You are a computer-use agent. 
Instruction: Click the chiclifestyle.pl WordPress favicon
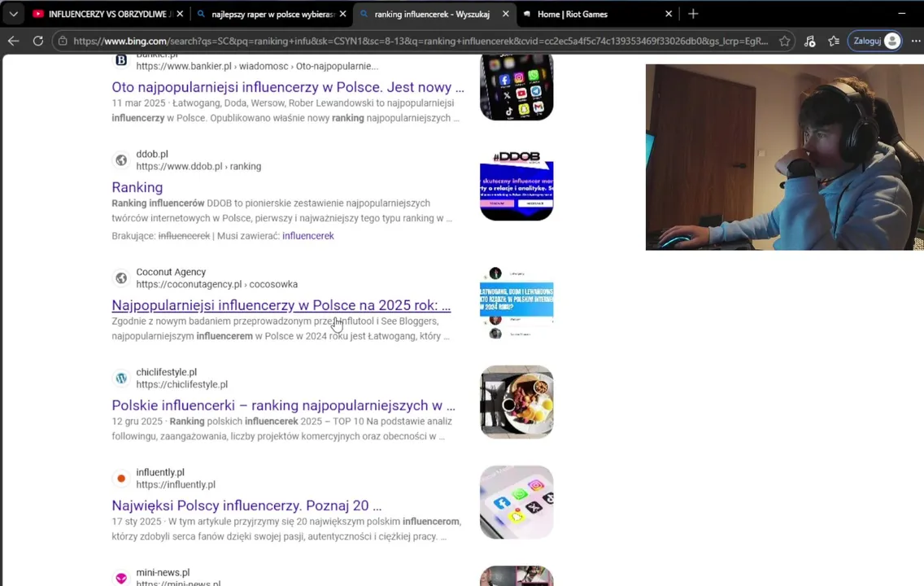[121, 378]
